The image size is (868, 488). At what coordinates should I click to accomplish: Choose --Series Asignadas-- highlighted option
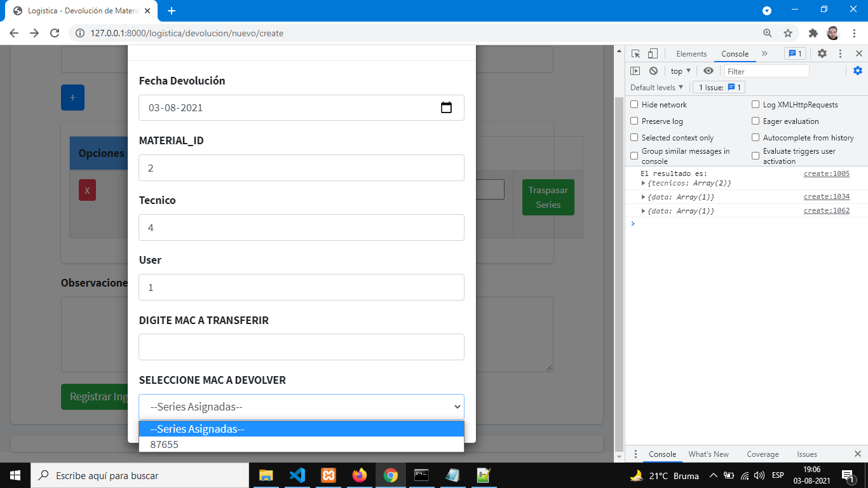[x=301, y=429]
